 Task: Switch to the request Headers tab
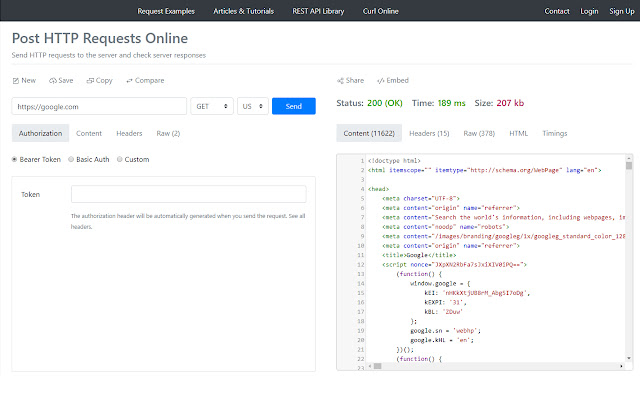pyautogui.click(x=129, y=132)
